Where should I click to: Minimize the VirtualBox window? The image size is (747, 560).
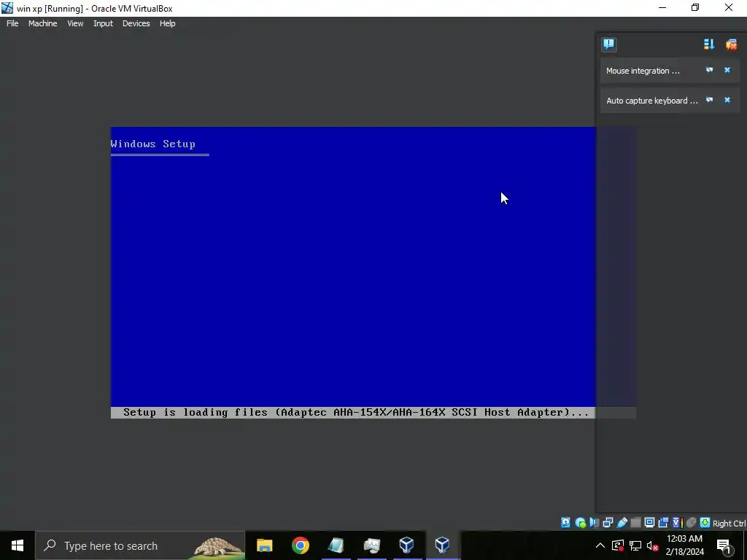(662, 7)
